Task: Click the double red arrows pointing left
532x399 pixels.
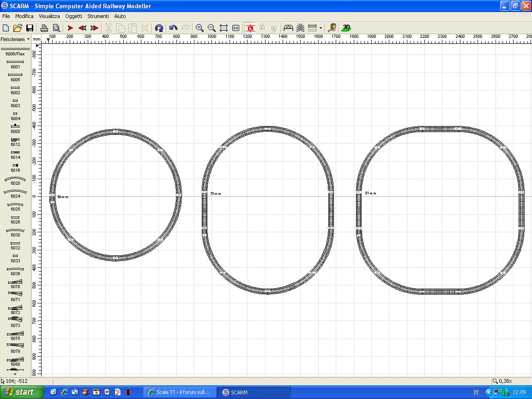Action: [83, 28]
